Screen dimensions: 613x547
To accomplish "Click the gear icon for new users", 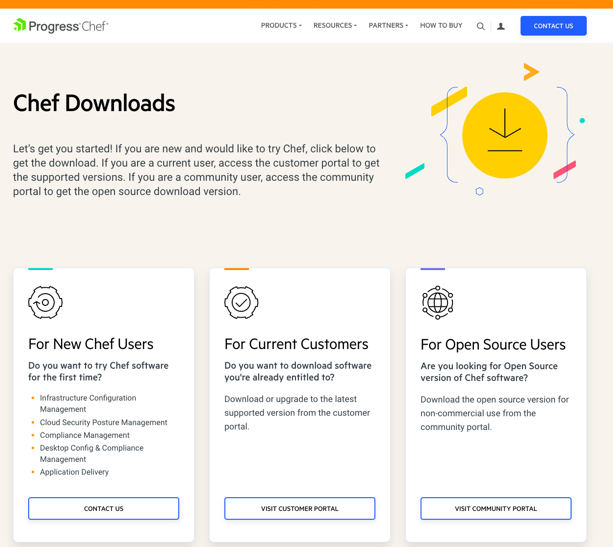I will point(45,302).
